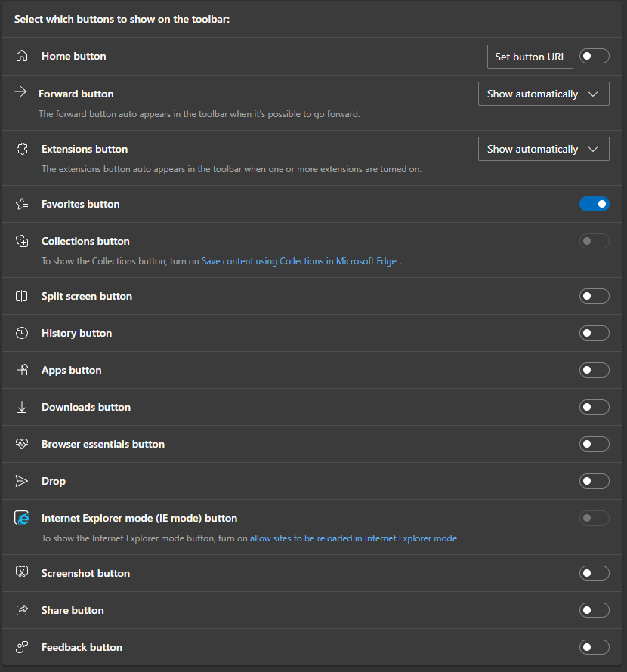Click the History clock icon
Viewport: 627px width, 672px height.
pyautogui.click(x=22, y=333)
